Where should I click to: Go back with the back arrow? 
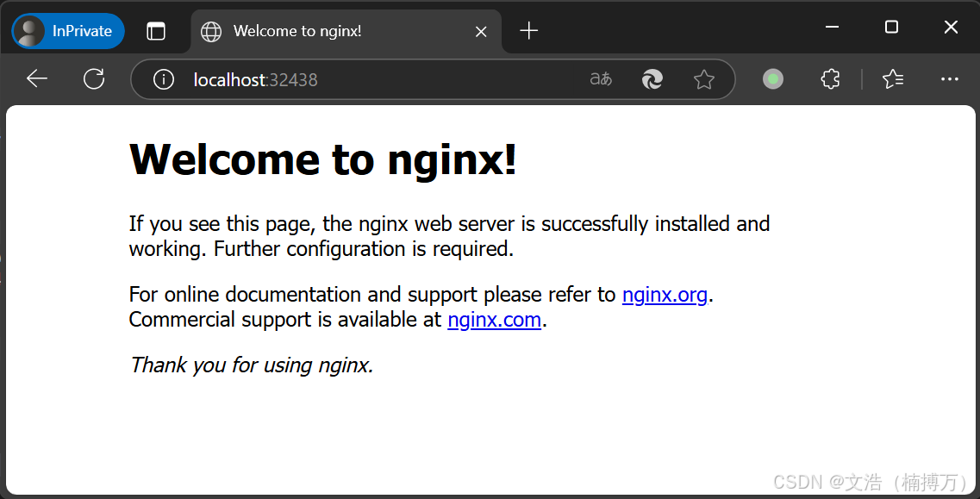pos(37,78)
